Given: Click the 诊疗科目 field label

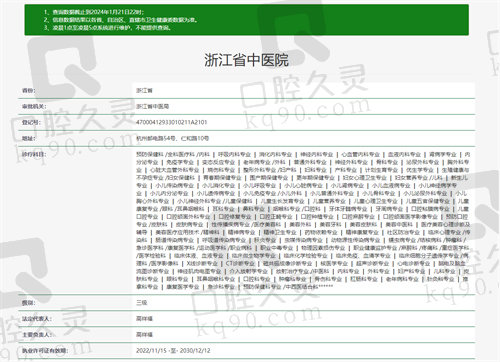Looking at the screenshot, I should 34,154.
